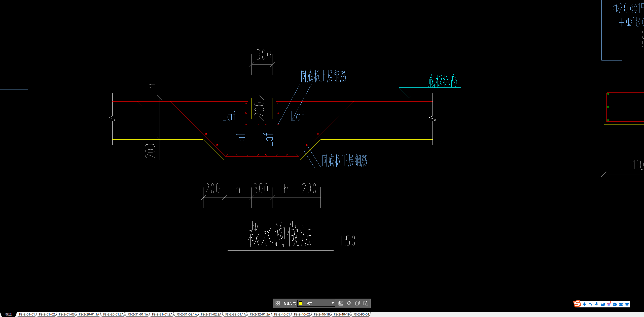Switch to layout tab FS-2-20-01.2A

pyautogui.click(x=113, y=314)
